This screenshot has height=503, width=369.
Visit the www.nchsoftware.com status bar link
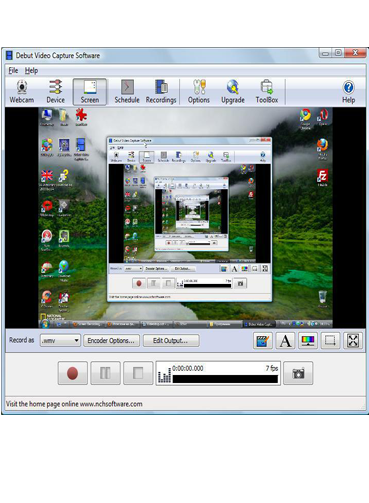click(111, 404)
